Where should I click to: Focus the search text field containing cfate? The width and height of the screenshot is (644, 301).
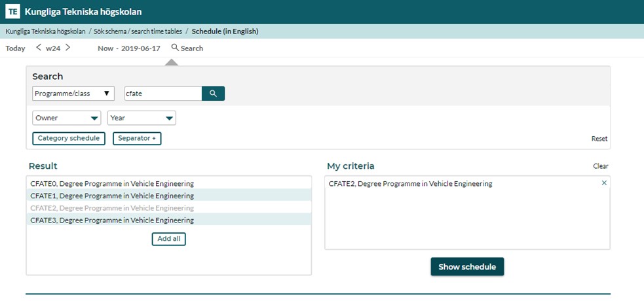163,94
